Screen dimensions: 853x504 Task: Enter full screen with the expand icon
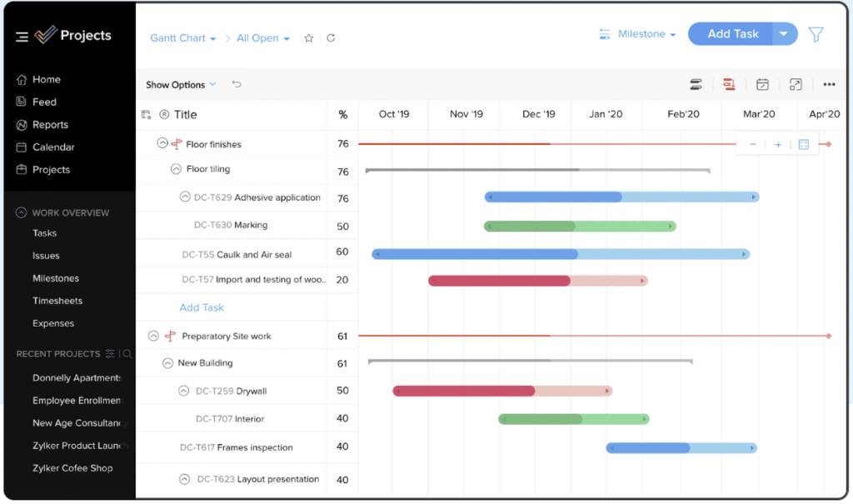796,84
